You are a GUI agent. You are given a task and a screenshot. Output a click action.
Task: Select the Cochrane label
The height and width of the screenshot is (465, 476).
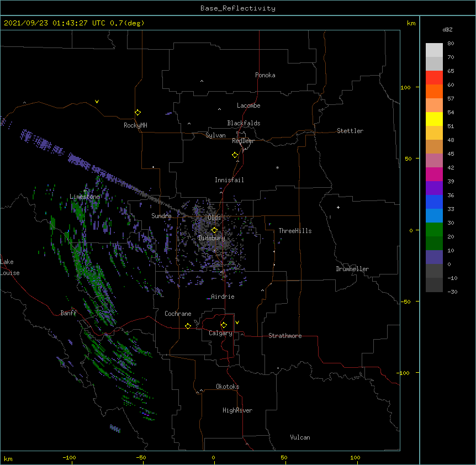pyautogui.click(x=178, y=314)
